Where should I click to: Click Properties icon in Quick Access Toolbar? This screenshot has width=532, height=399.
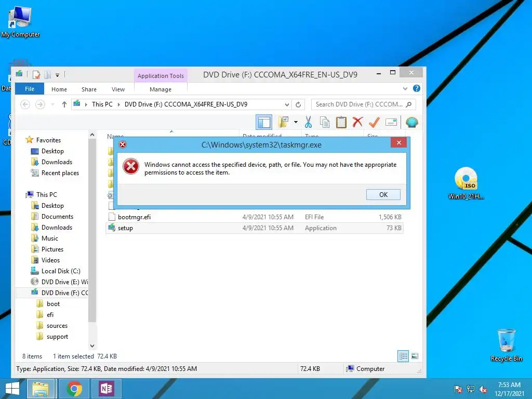click(x=36, y=75)
